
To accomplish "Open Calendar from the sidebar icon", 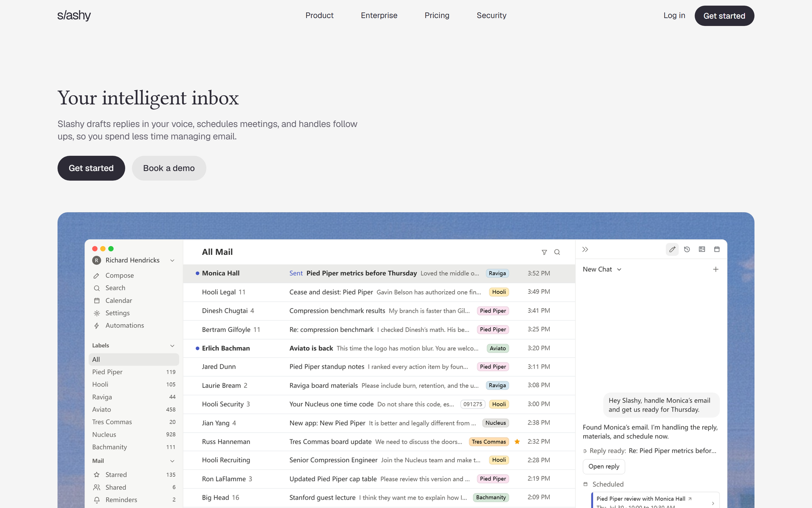I will (97, 301).
